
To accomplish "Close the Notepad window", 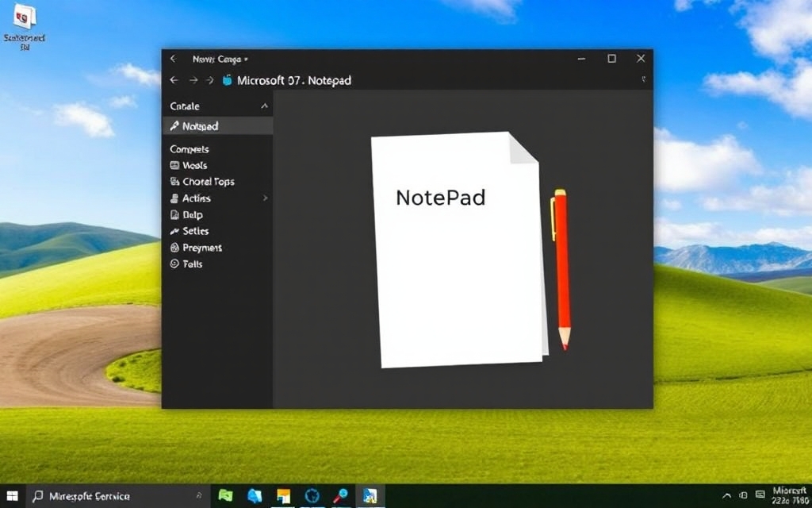I will coord(641,59).
